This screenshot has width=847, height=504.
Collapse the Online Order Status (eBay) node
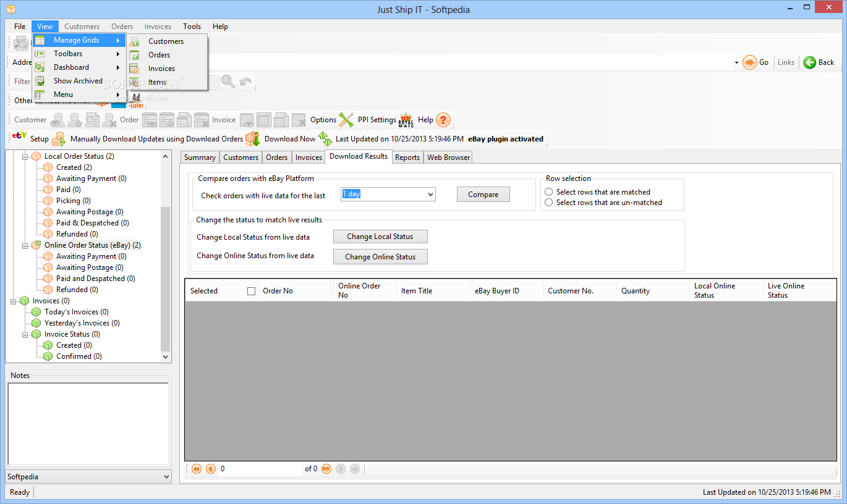(x=25, y=246)
